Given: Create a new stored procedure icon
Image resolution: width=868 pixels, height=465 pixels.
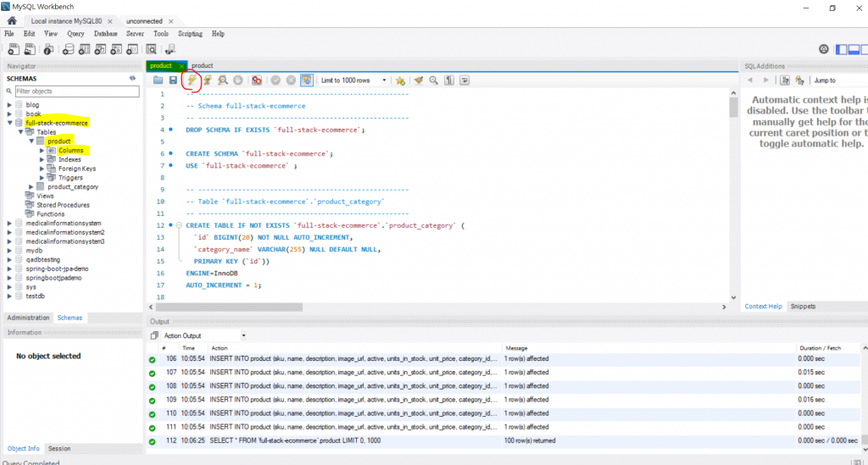Looking at the screenshot, I should (116, 49).
